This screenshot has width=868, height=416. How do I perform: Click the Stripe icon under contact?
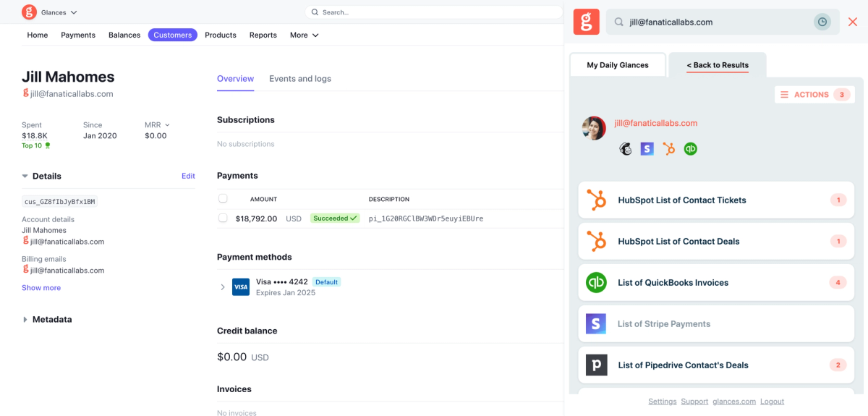(647, 149)
